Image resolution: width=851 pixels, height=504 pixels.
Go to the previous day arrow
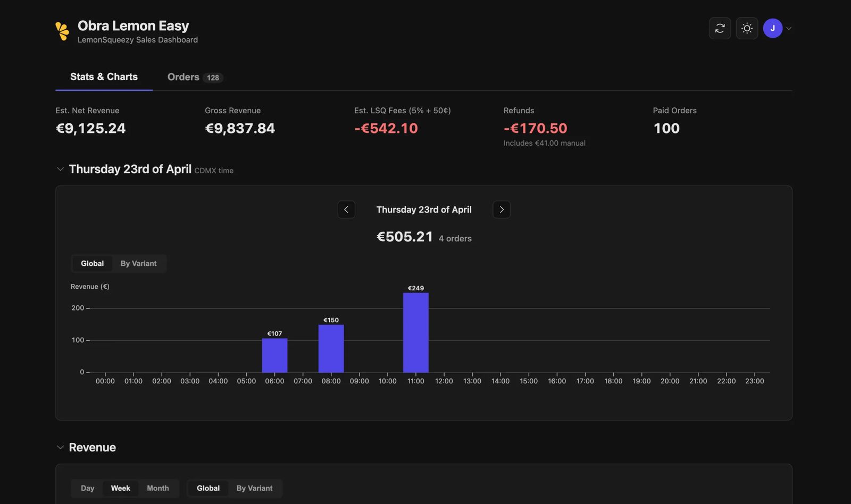pos(346,209)
